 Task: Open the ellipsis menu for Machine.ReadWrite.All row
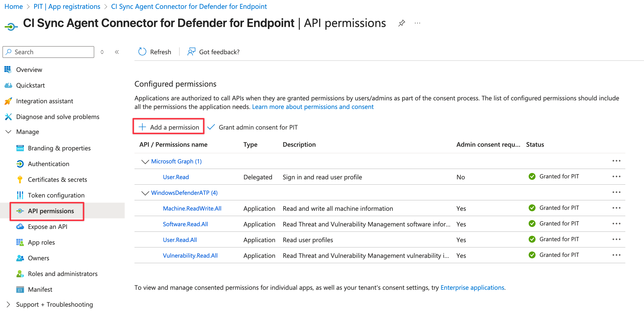616,208
